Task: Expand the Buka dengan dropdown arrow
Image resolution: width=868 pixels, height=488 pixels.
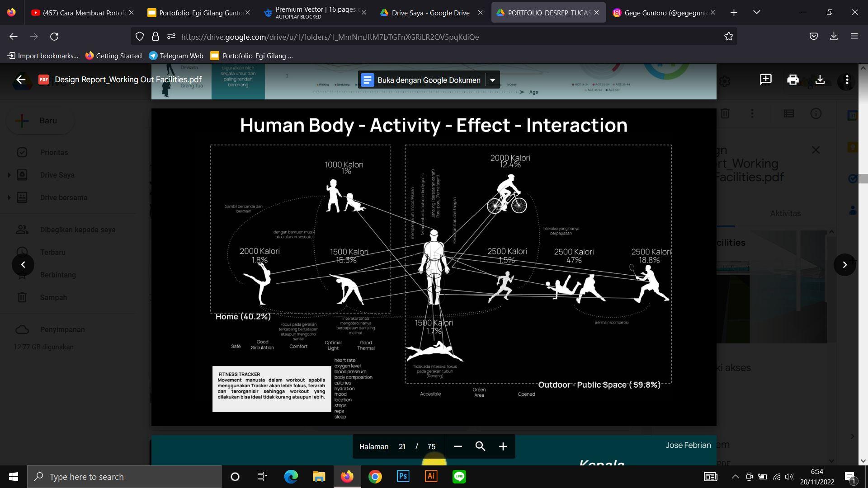Action: click(x=492, y=80)
